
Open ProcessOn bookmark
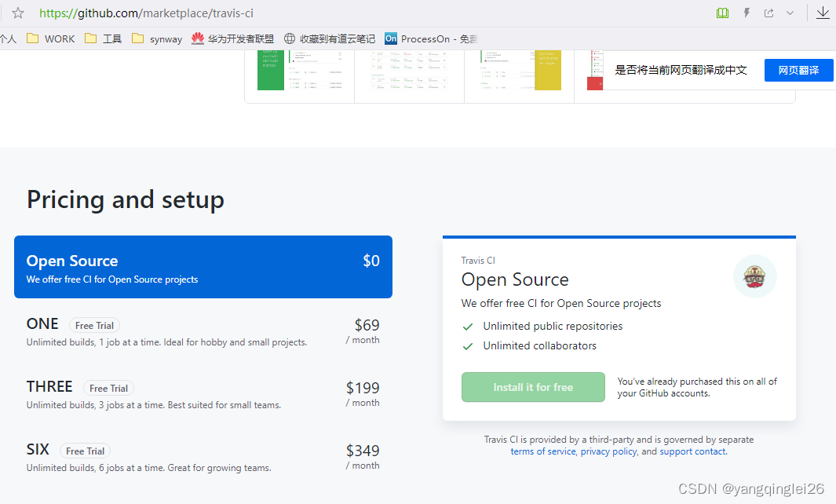[431, 38]
